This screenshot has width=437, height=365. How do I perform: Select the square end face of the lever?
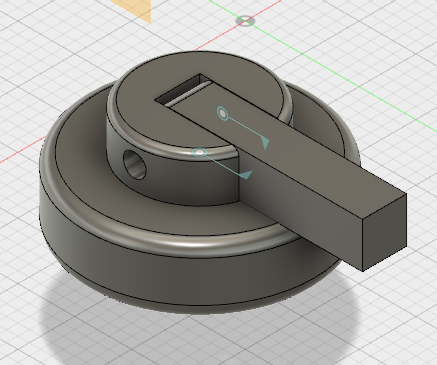(x=384, y=232)
